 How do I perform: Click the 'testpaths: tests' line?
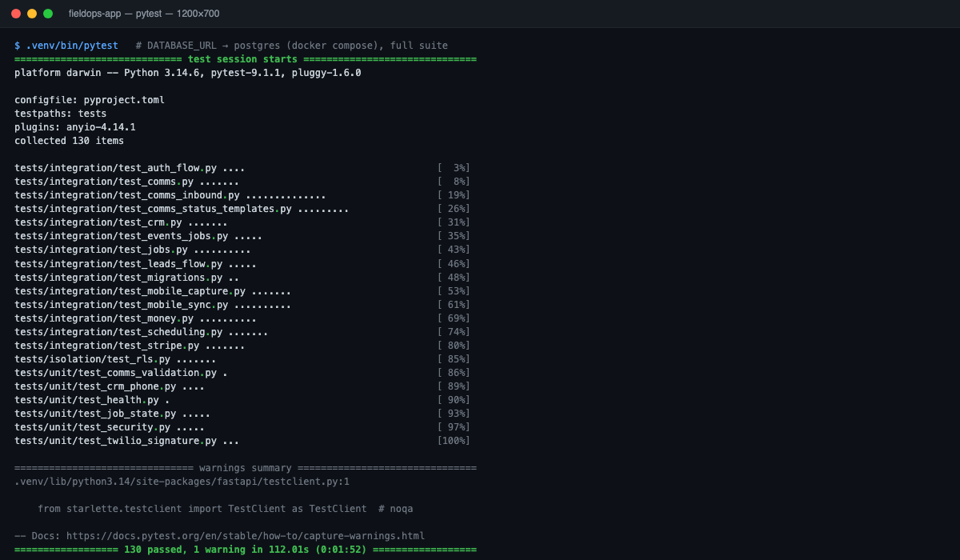pos(61,114)
